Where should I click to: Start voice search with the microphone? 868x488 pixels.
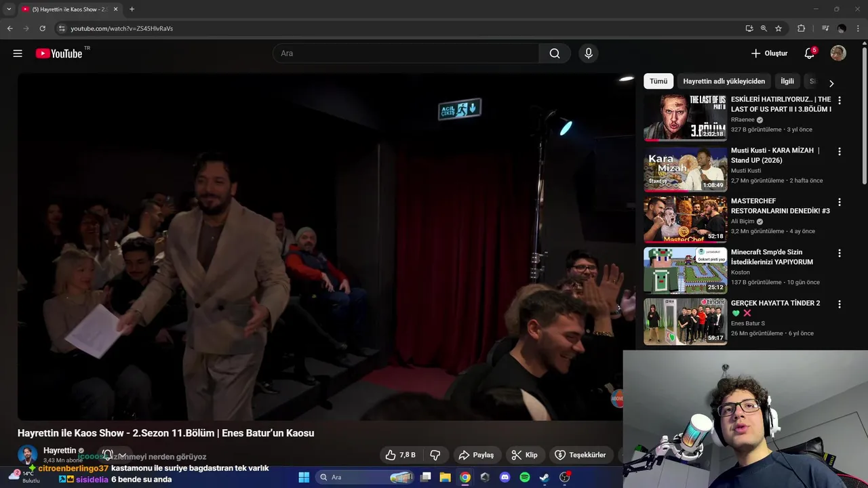coord(588,54)
